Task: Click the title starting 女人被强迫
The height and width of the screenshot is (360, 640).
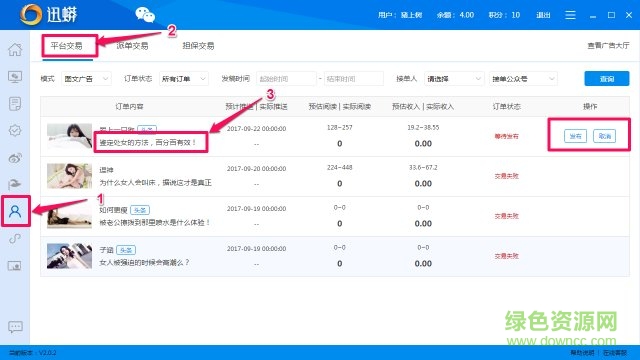Action: [x=144, y=263]
